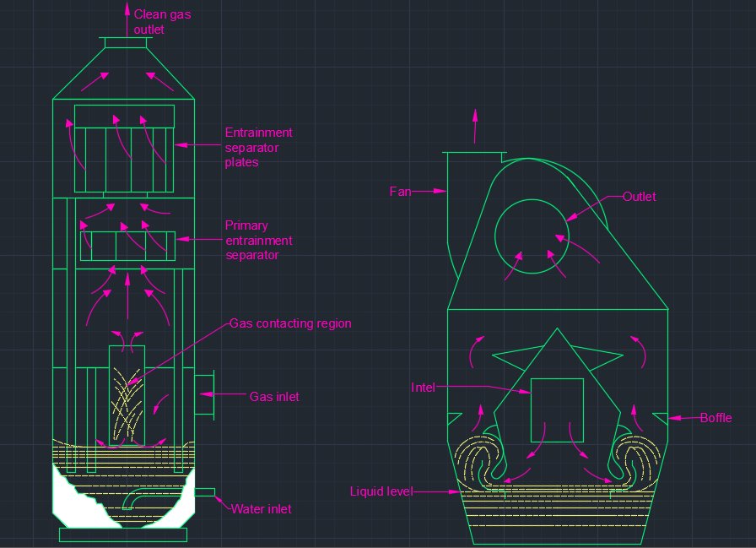The image size is (756, 548).
Task: Click the "Entrainment separator plates" annotation
Action: (258, 147)
